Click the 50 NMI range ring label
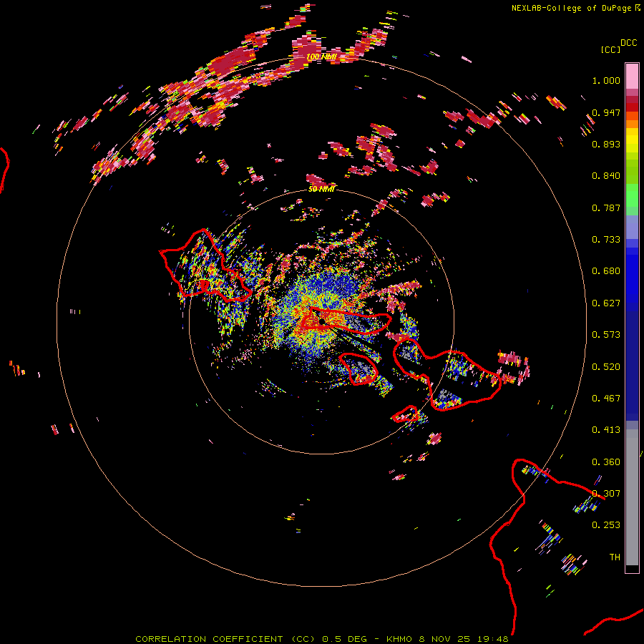644x644 pixels. tap(321, 189)
